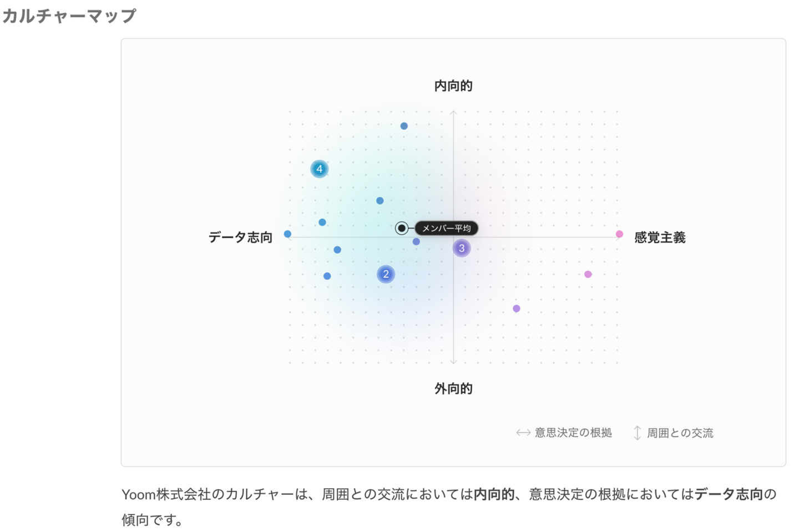Select the topmost blue dot on the map
The image size is (799, 532).
404,126
